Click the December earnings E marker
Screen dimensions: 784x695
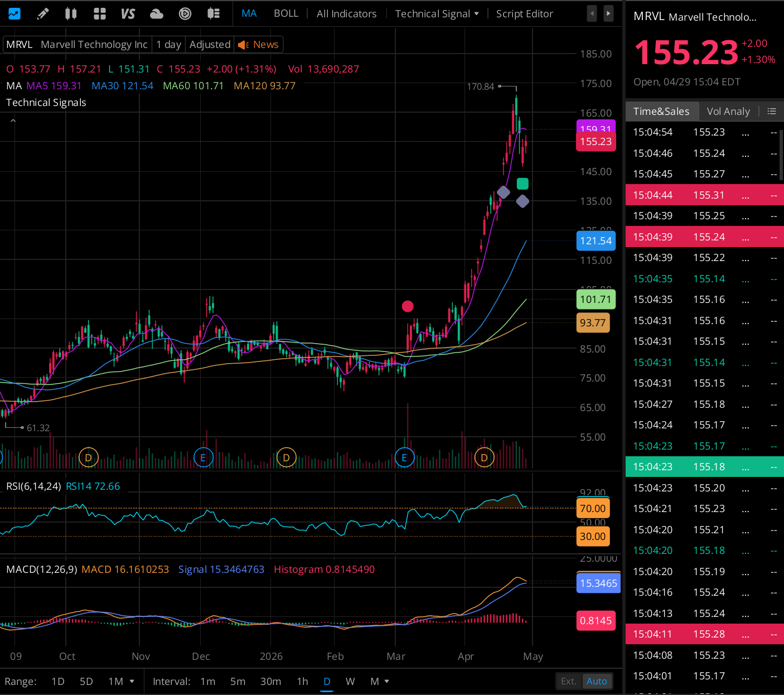[203, 458]
